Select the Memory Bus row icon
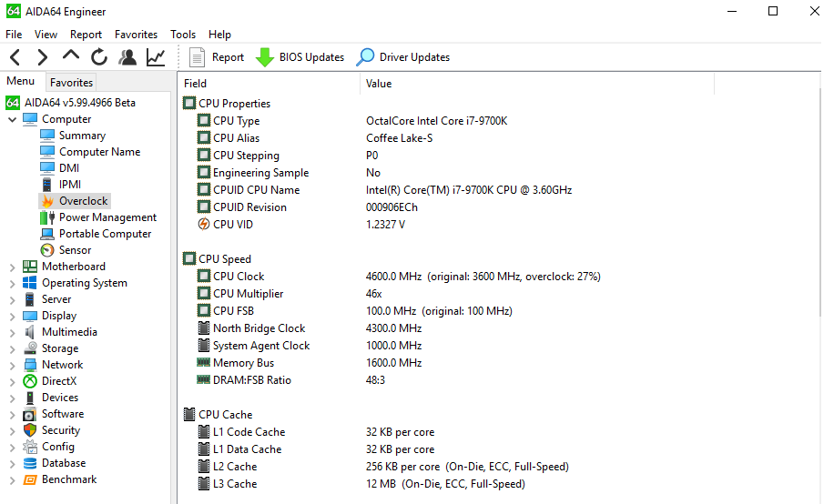Screen dimensions: 834x504 click(x=203, y=363)
